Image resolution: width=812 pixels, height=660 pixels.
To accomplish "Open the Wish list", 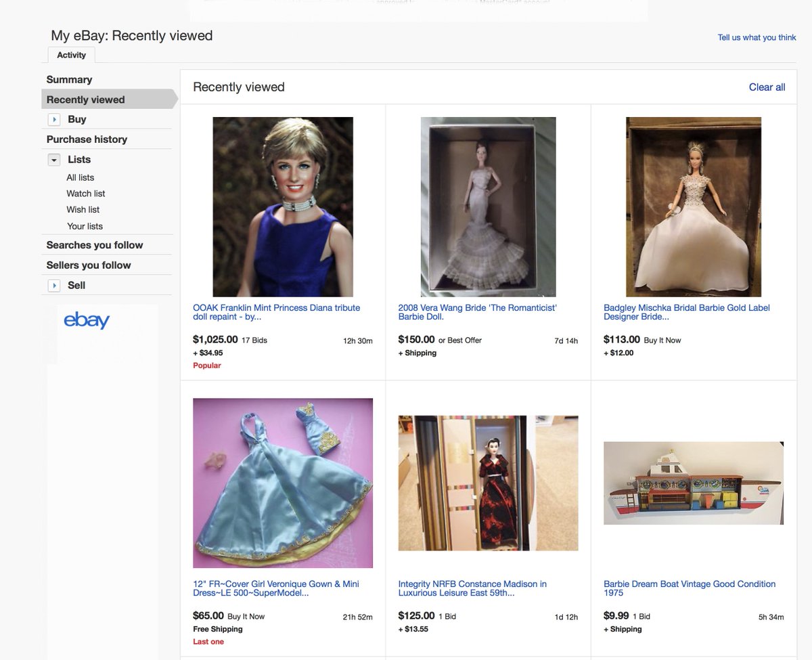I will click(x=83, y=210).
